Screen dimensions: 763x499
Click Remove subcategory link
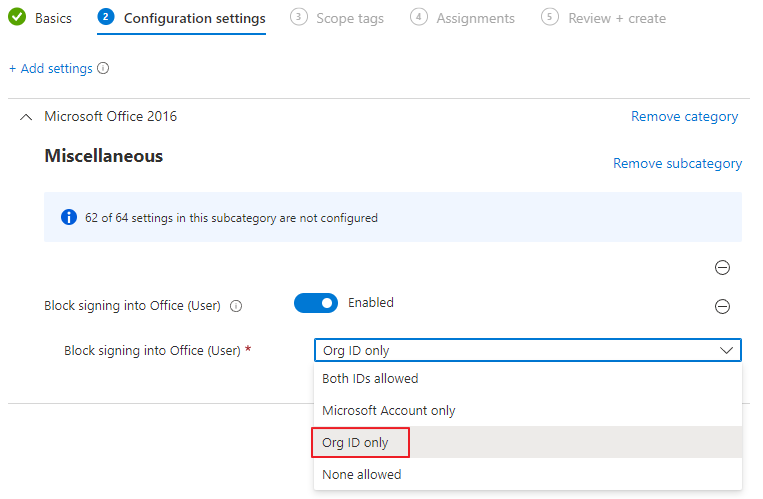coord(677,164)
